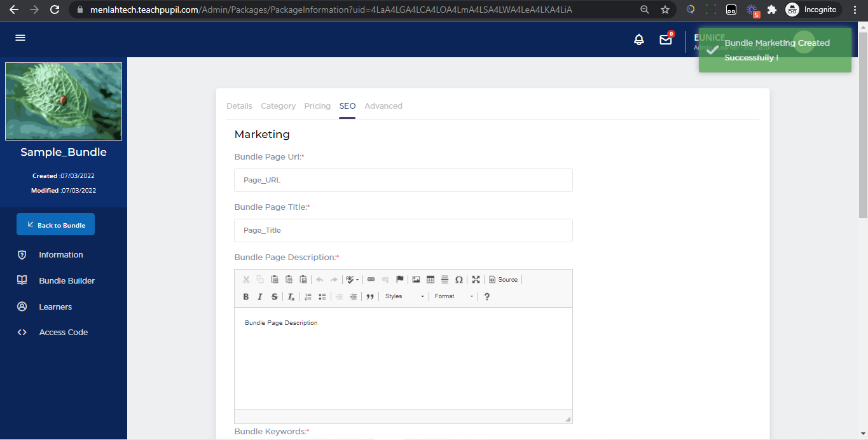Switch to the Advanced tab
868x440 pixels.
[383, 106]
